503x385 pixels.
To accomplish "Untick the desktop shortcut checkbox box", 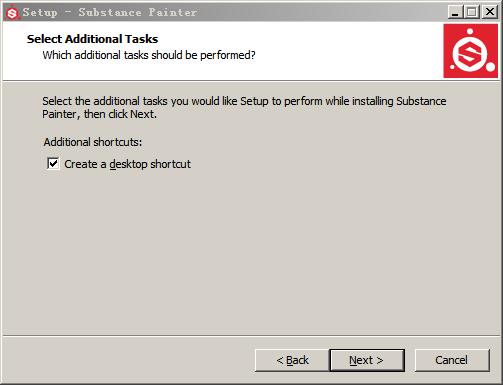I will tap(53, 164).
